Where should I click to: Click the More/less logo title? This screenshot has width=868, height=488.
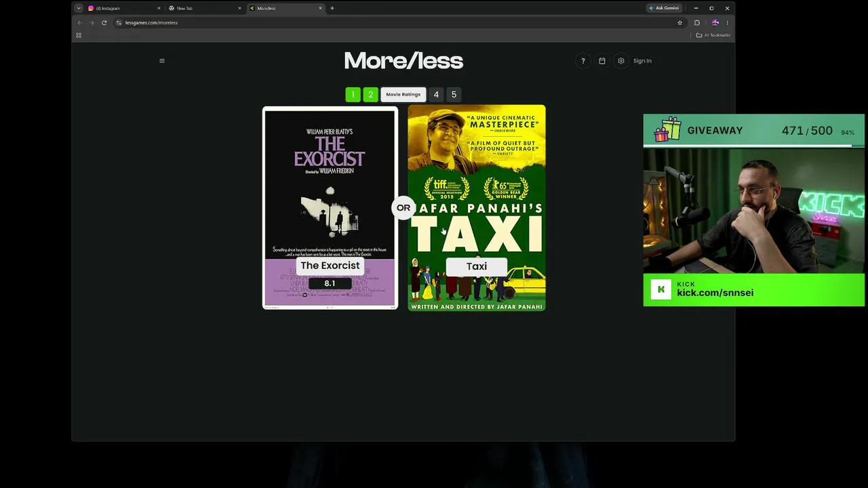403,61
